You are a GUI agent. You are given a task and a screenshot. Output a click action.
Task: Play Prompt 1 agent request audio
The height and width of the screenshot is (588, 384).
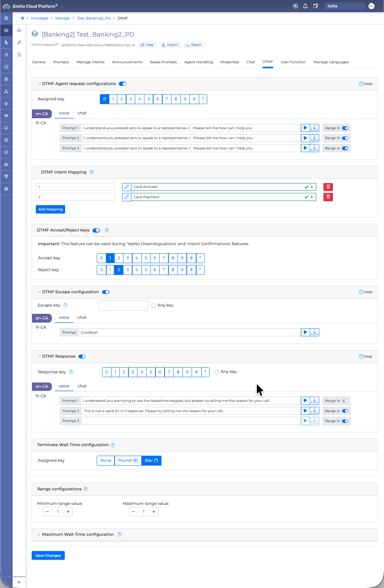305,128
